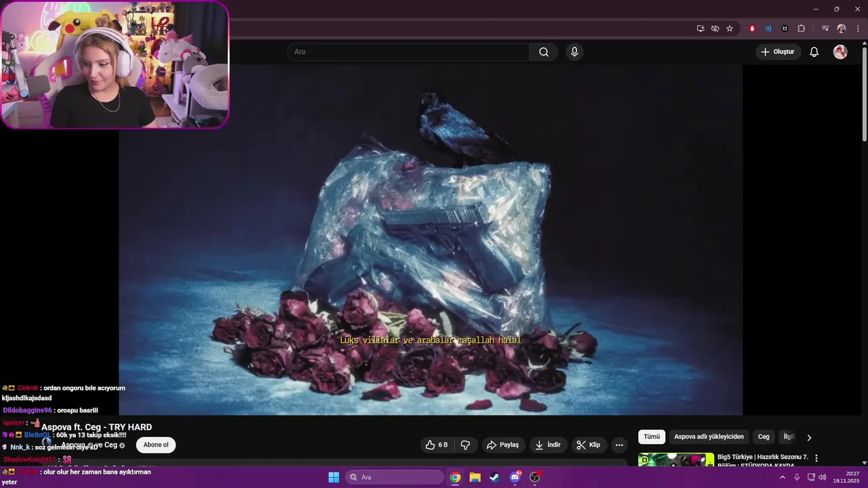Bookmark this page with the star icon
The height and width of the screenshot is (488, 868).
point(730,28)
